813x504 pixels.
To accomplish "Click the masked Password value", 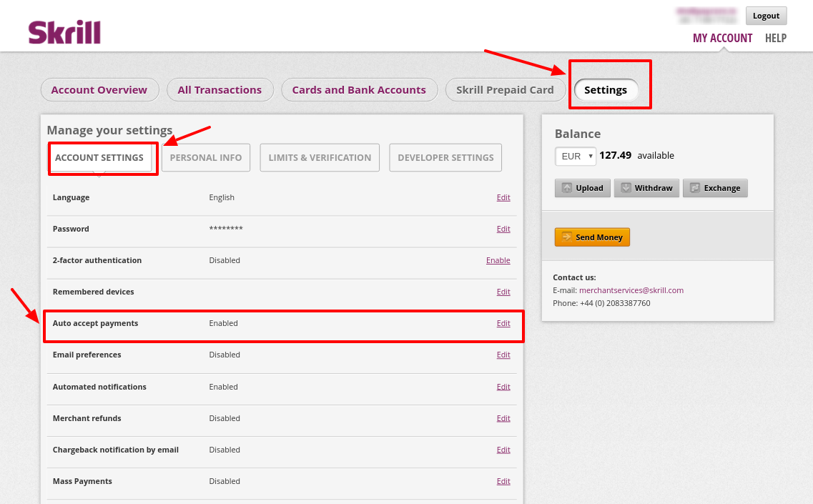I will [x=226, y=229].
